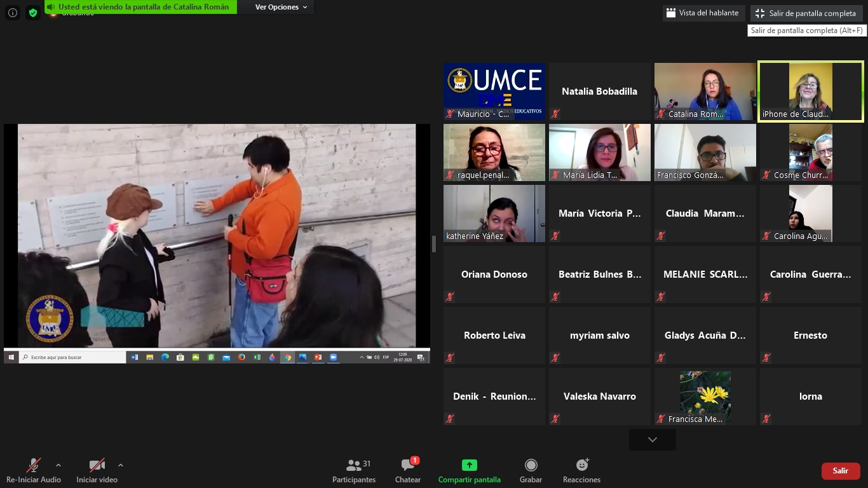Show next page of participant gallery
The width and height of the screenshot is (868, 488).
pyautogui.click(x=652, y=440)
